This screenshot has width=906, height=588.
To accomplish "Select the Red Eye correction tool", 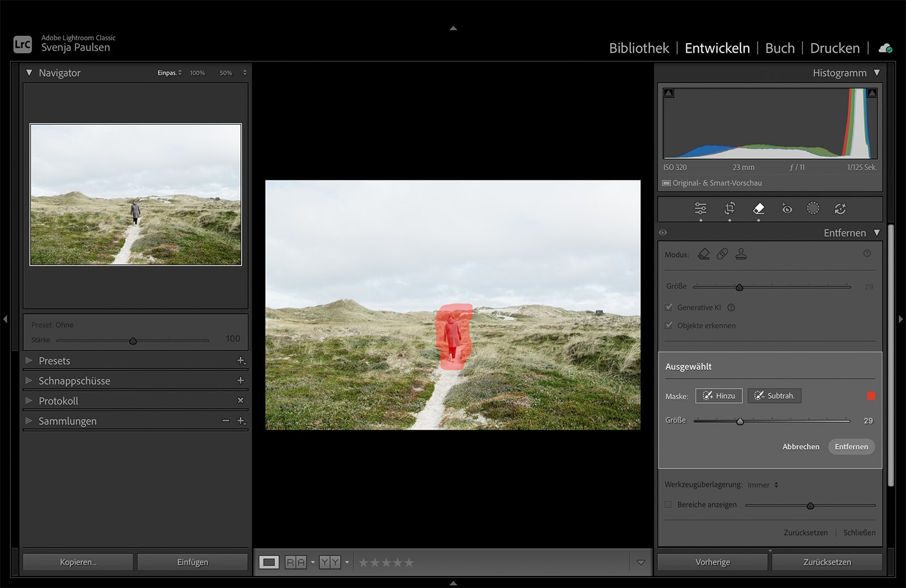I will coord(787,208).
